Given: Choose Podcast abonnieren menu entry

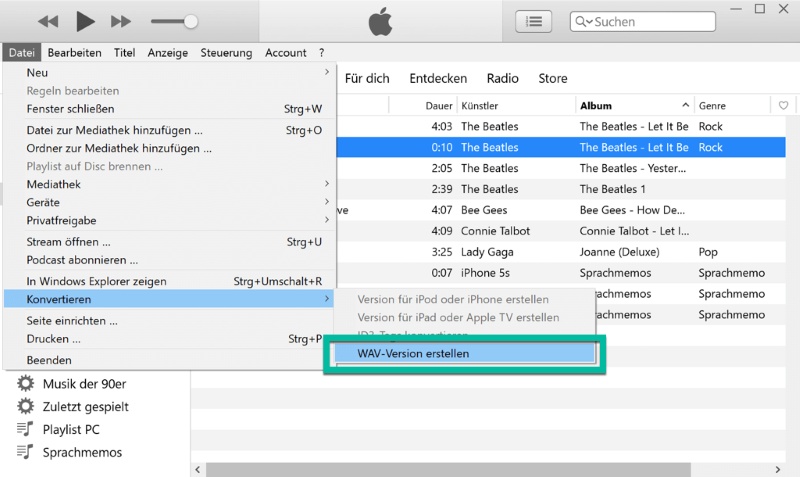Looking at the screenshot, I should (169, 260).
